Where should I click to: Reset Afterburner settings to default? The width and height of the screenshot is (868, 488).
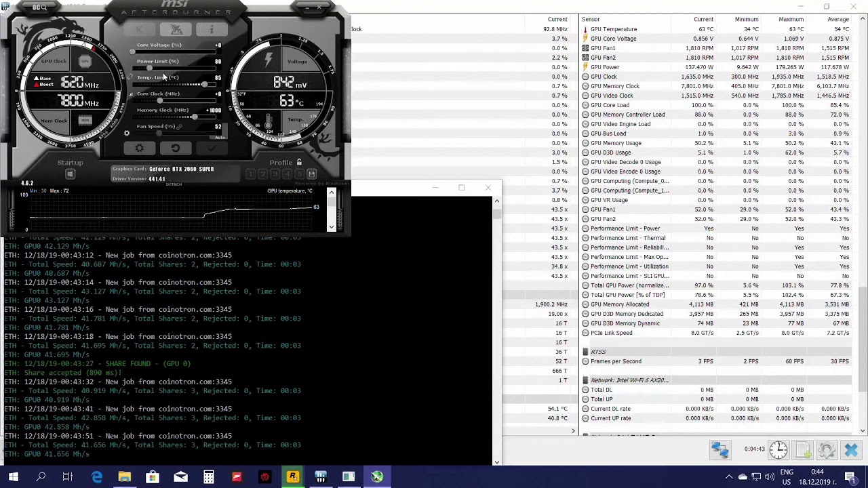point(176,148)
